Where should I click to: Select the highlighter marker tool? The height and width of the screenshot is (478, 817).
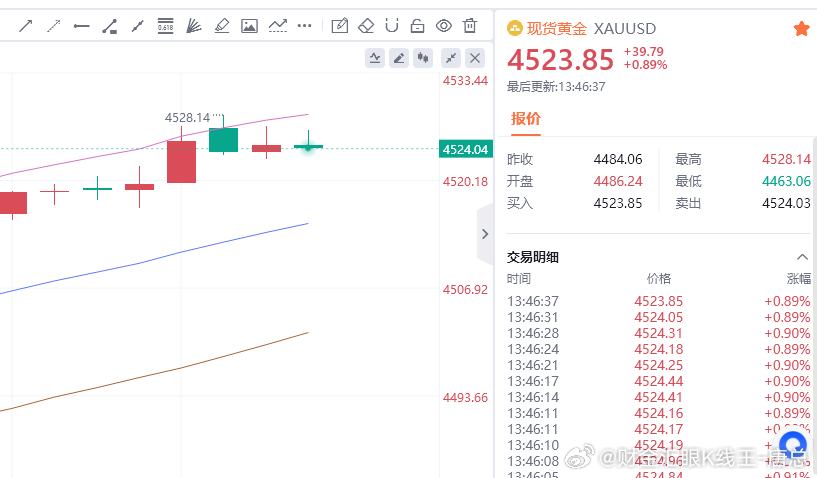pyautogui.click(x=222, y=26)
